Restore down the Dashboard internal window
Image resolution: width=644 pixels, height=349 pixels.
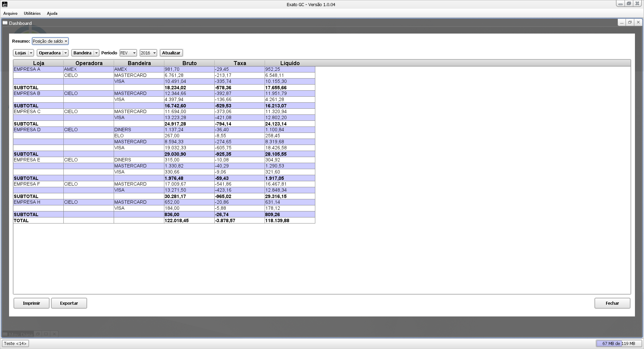(630, 22)
